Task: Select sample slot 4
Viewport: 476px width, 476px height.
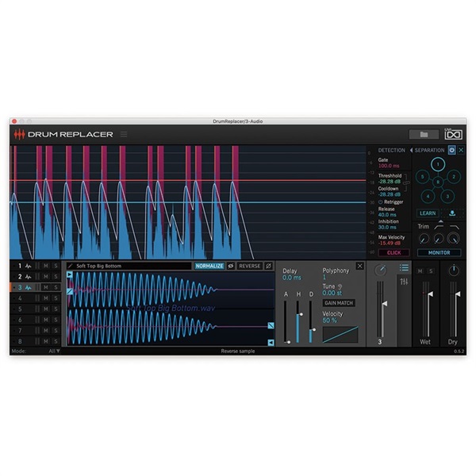Action: (20, 298)
